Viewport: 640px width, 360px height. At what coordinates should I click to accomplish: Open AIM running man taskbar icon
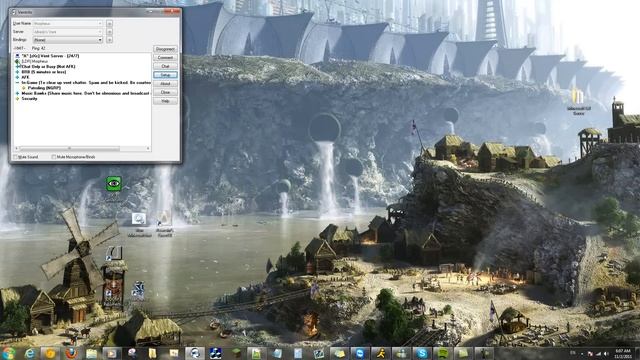tap(381, 353)
